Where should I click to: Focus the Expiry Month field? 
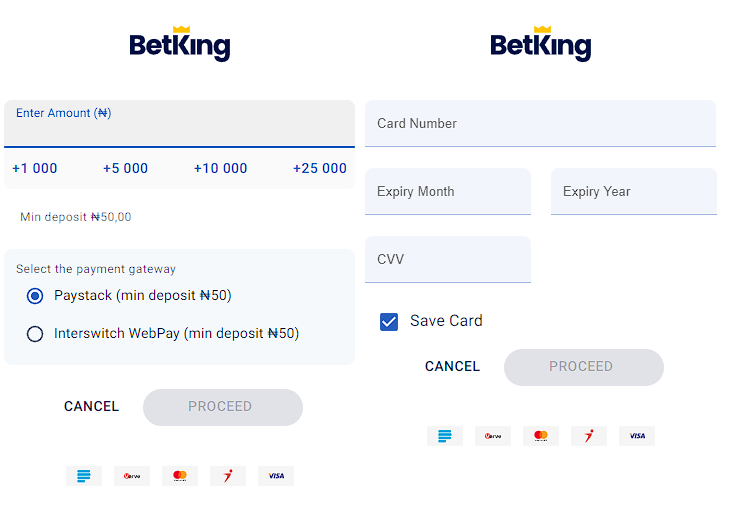pyautogui.click(x=447, y=192)
